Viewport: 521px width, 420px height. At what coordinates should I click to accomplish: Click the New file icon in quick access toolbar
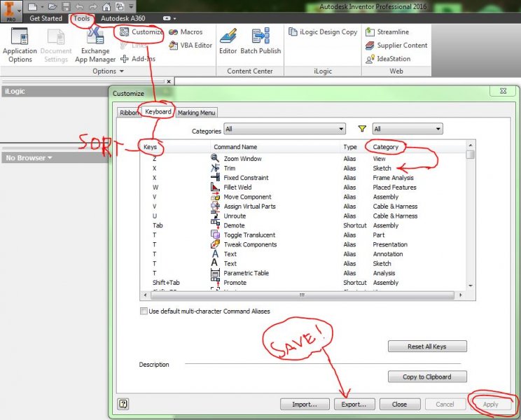32,6
